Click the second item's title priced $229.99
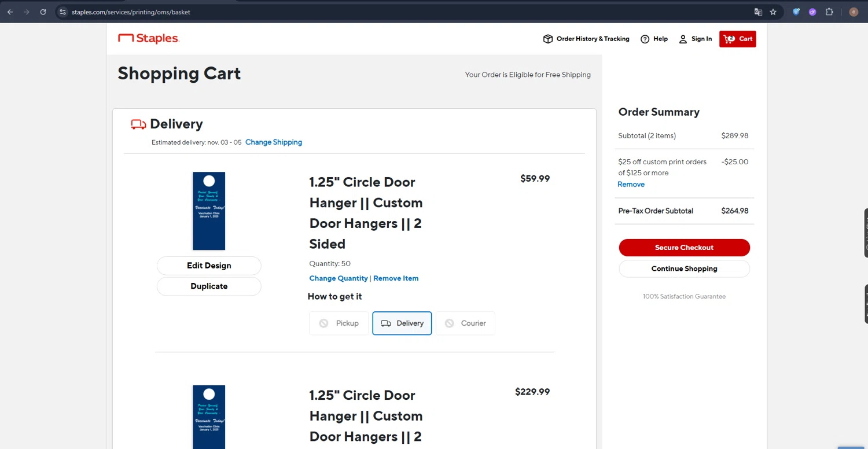Viewport: 868px width, 449px height. coord(366,416)
